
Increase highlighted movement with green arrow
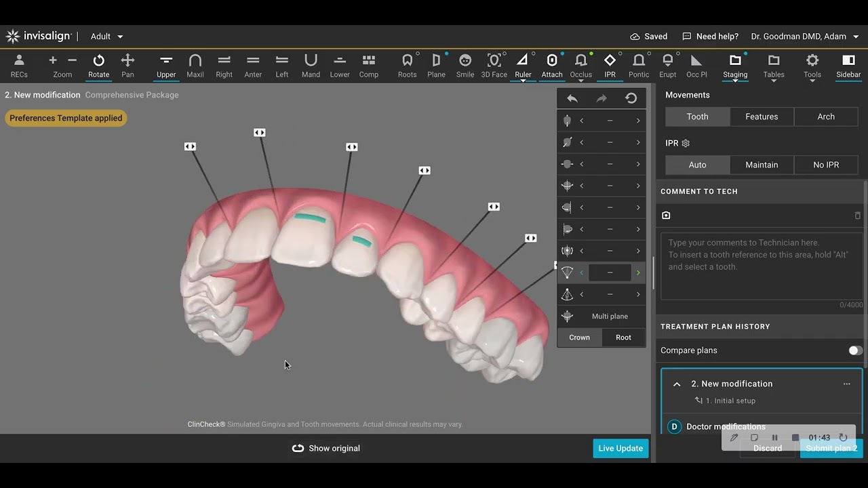tap(638, 272)
